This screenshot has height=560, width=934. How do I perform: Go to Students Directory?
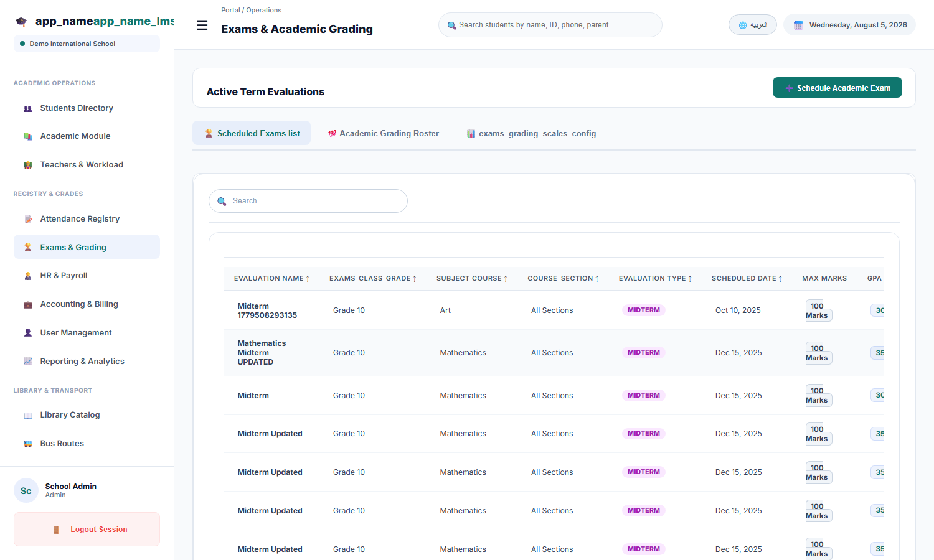point(87,108)
